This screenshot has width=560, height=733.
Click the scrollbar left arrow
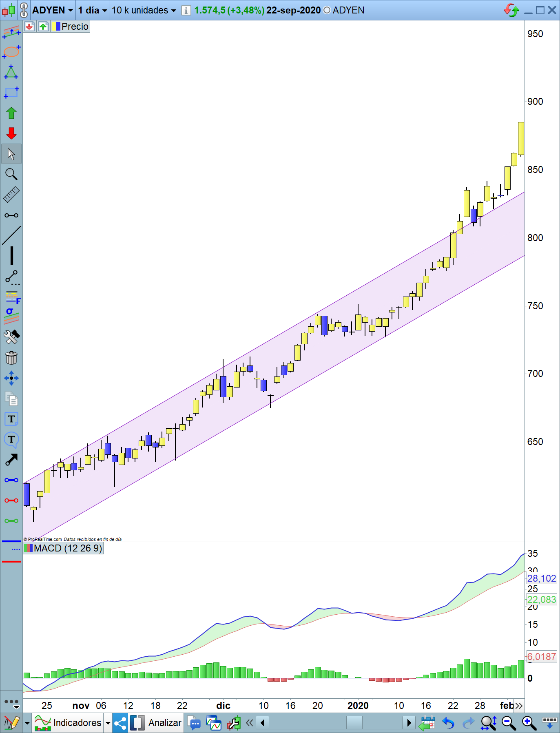tap(263, 723)
